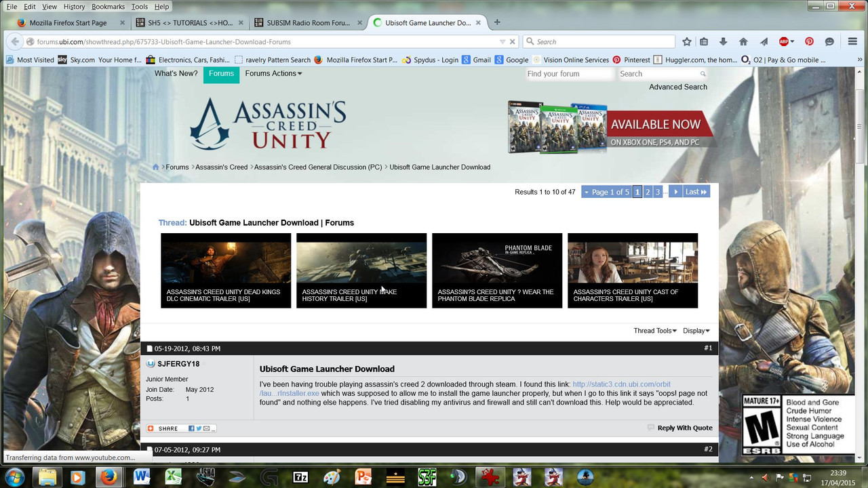Click the Find your forum field
868x488 pixels.
(x=568, y=74)
